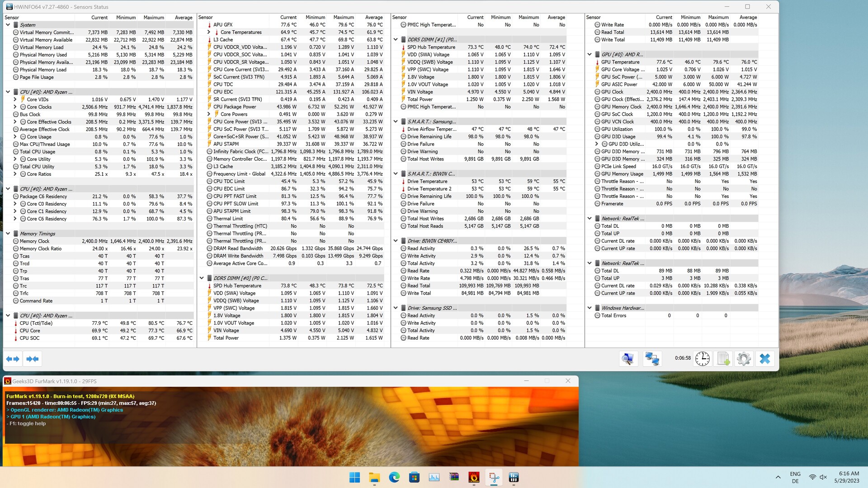Select the Total CPU Usage row
The height and width of the screenshot is (488, 868).
coord(99,152)
